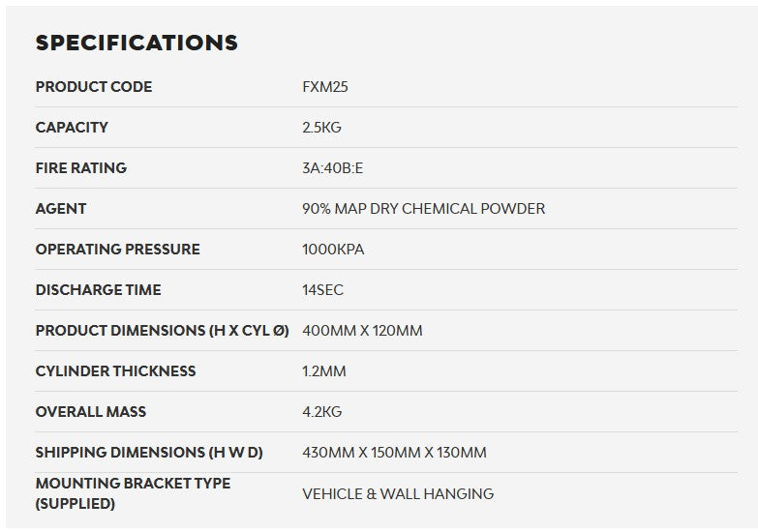758x532 pixels.
Task: Select the 430MM X 150MM X 130MM value
Action: pyautogui.click(x=394, y=453)
